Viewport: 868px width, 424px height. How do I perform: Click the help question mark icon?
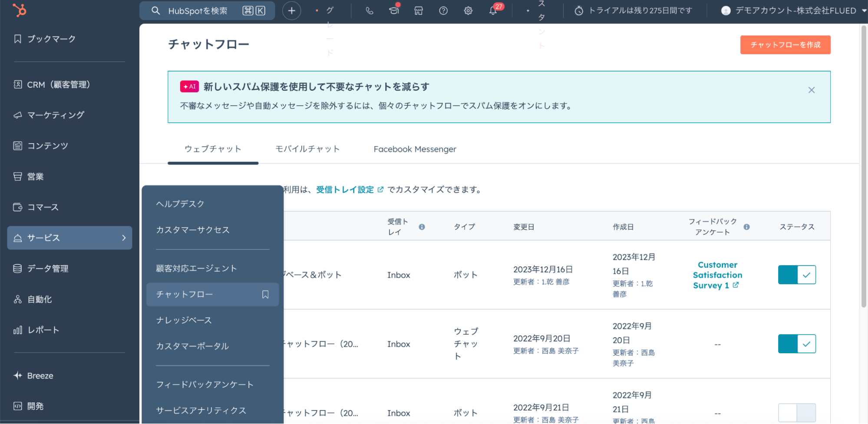(443, 11)
